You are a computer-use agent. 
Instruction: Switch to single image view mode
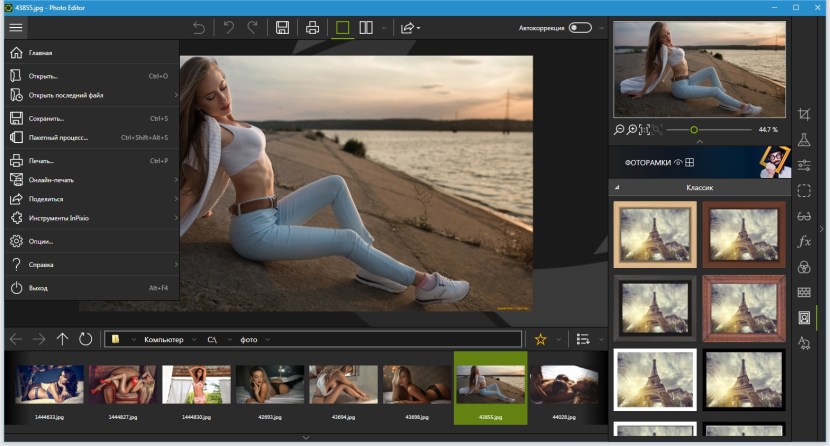click(x=342, y=28)
